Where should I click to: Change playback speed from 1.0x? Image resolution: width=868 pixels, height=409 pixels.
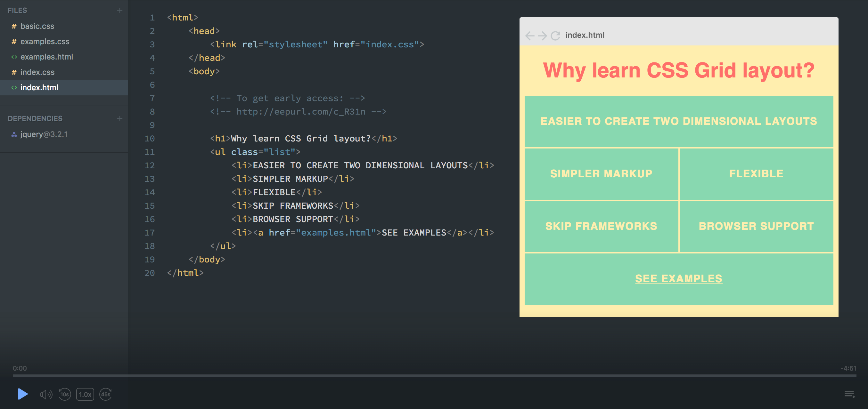point(85,394)
